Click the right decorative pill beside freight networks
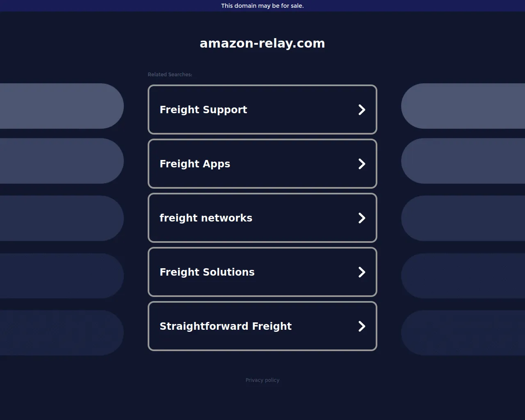 pos(463,218)
